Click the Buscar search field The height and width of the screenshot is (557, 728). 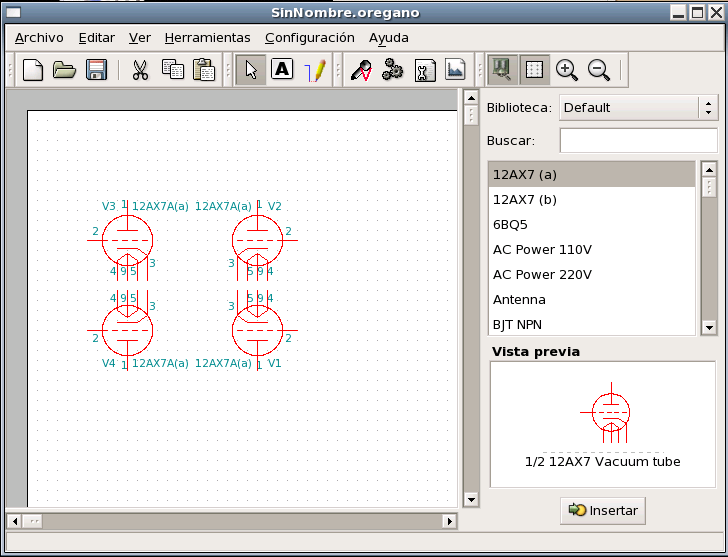tap(638, 141)
